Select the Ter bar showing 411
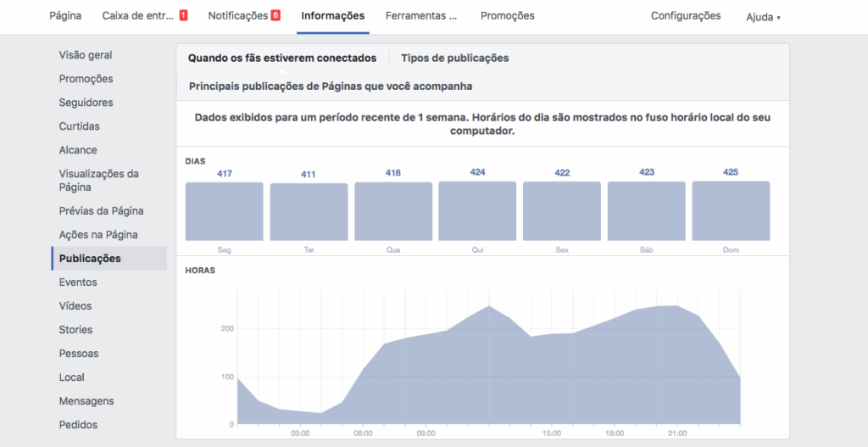Image resolution: width=868 pixels, height=447 pixels. (309, 211)
